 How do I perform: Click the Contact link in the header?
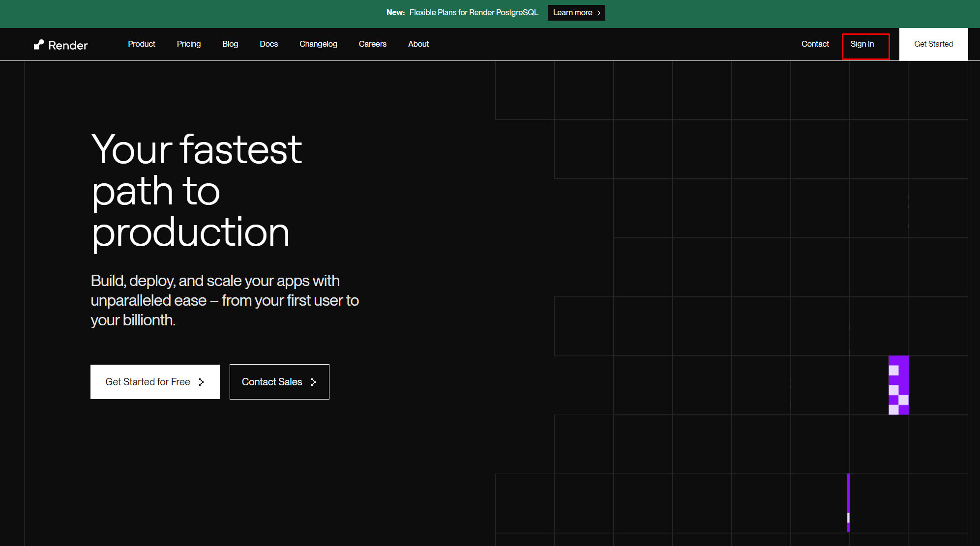click(815, 44)
